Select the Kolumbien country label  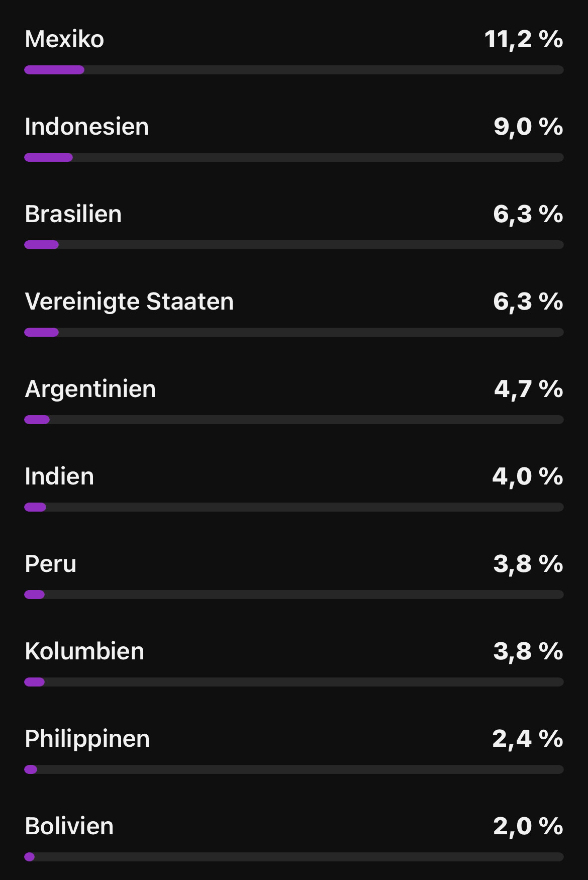(x=84, y=651)
